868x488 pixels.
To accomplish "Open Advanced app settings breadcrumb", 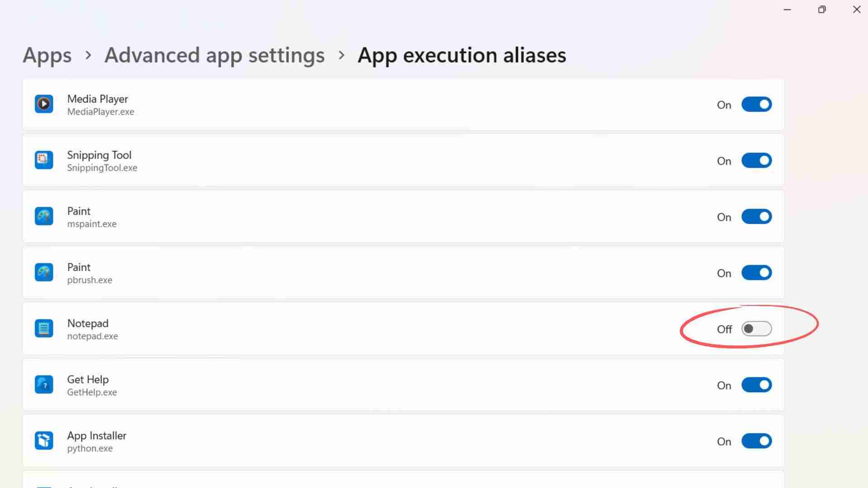I will pos(214,56).
